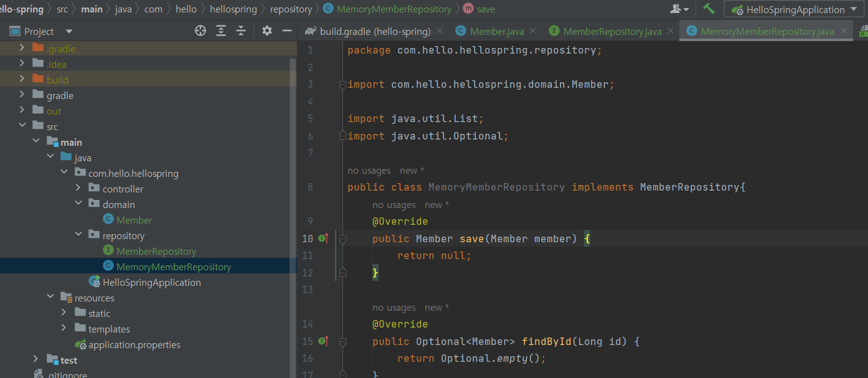Click the 'save' method breadcrumb
868x378 pixels.
(x=486, y=9)
